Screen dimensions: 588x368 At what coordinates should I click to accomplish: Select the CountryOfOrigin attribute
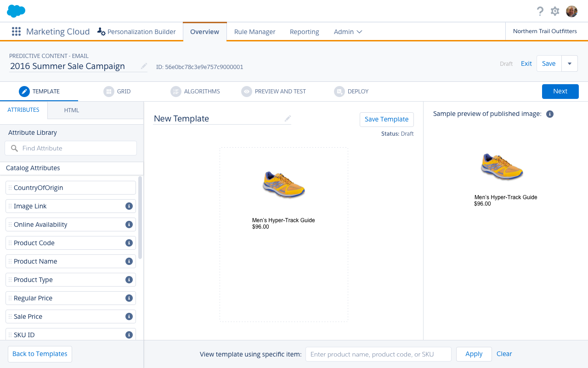click(71, 188)
